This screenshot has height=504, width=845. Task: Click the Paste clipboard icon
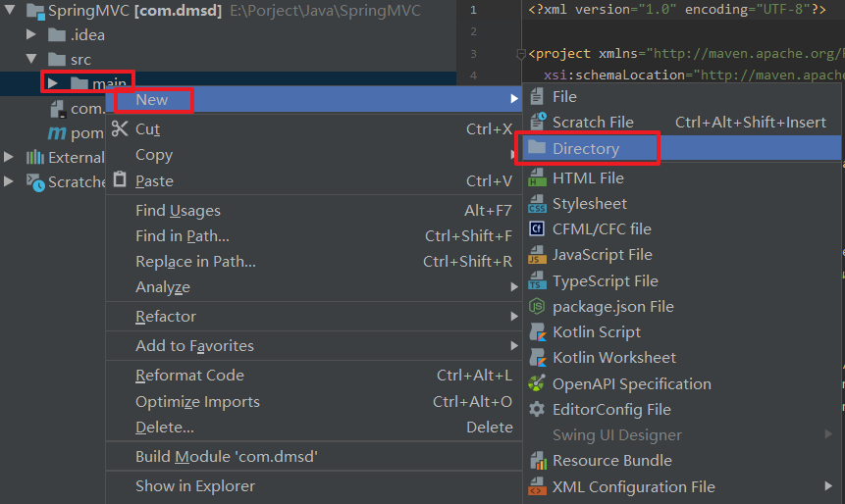120,179
